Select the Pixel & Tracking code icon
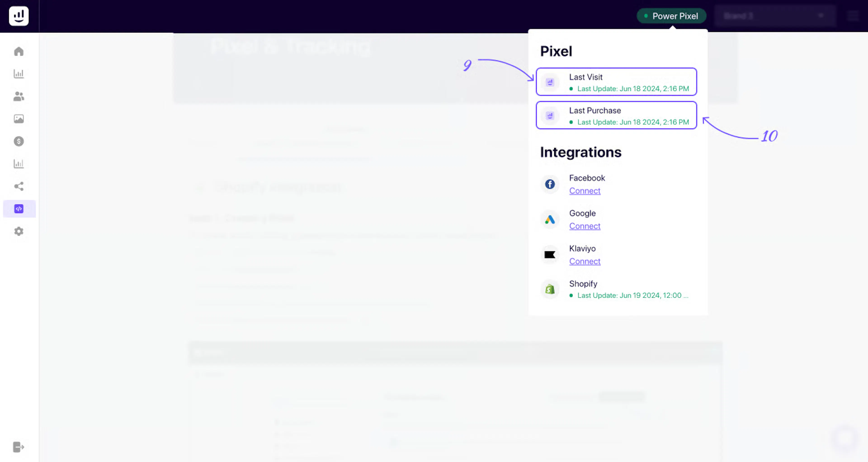This screenshot has width=868, height=462. 19,209
